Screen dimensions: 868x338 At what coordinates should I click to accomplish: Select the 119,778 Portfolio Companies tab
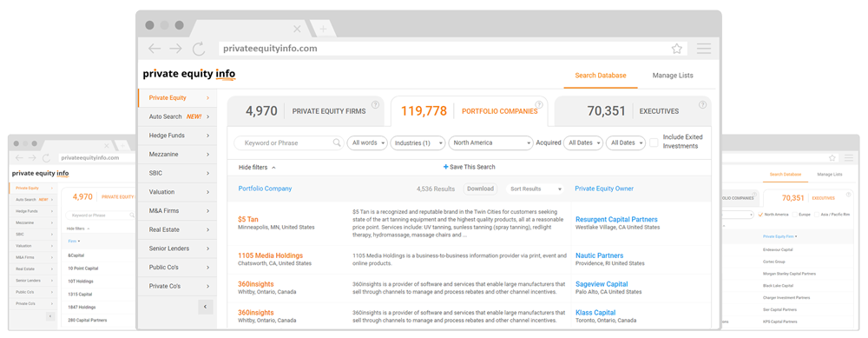pyautogui.click(x=469, y=111)
